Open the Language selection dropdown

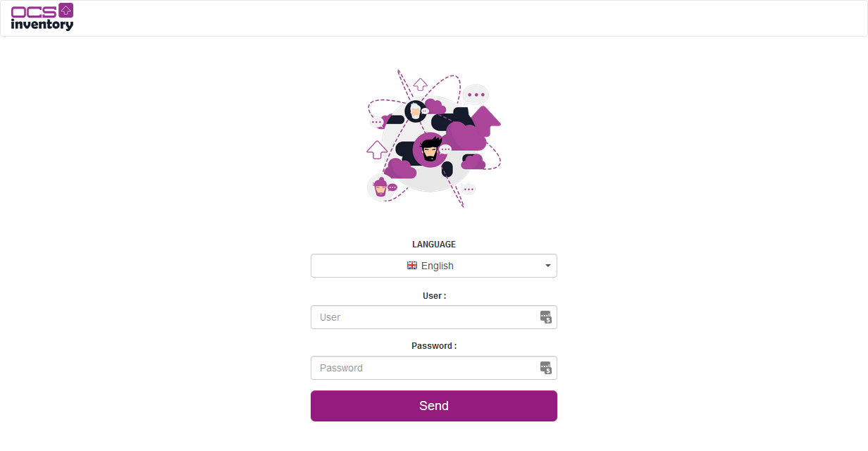433,266
